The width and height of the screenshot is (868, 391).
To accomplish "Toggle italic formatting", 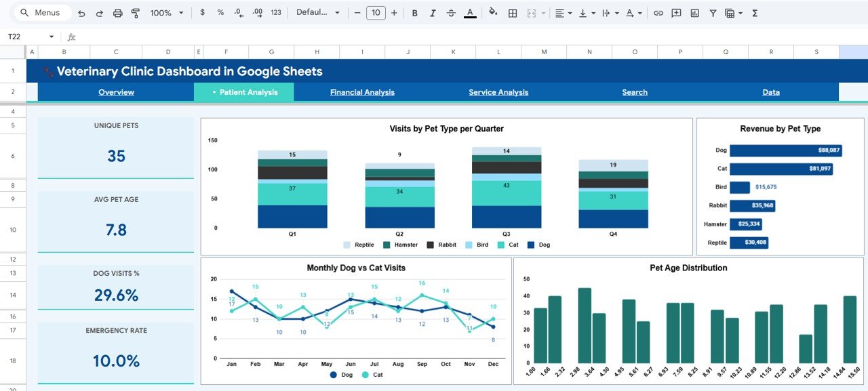I will [x=432, y=12].
